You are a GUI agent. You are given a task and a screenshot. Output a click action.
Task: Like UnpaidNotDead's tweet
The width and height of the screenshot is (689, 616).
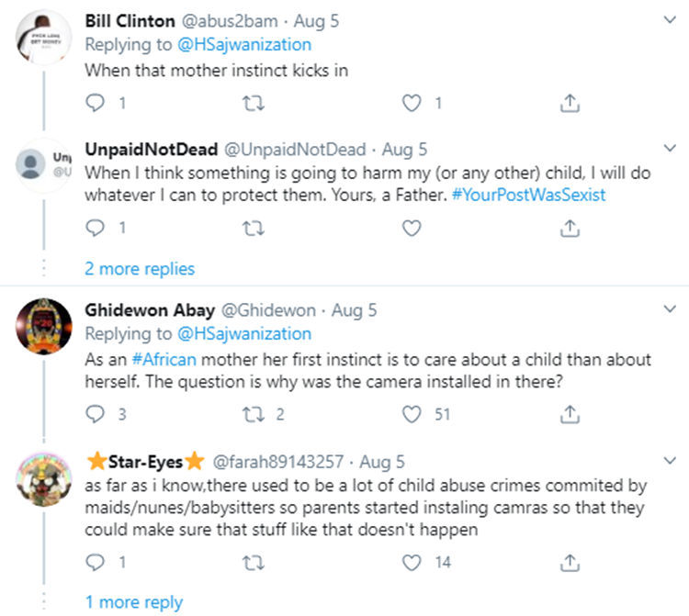tap(413, 228)
